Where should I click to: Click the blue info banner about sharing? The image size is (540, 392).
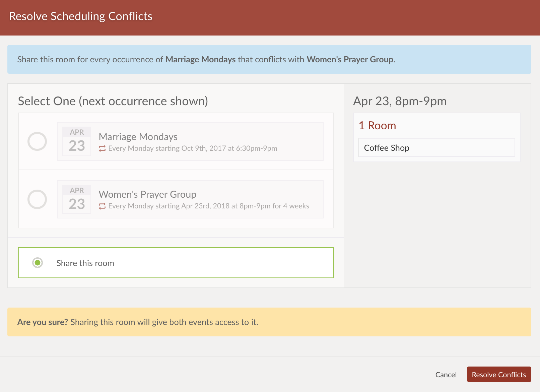269,59
